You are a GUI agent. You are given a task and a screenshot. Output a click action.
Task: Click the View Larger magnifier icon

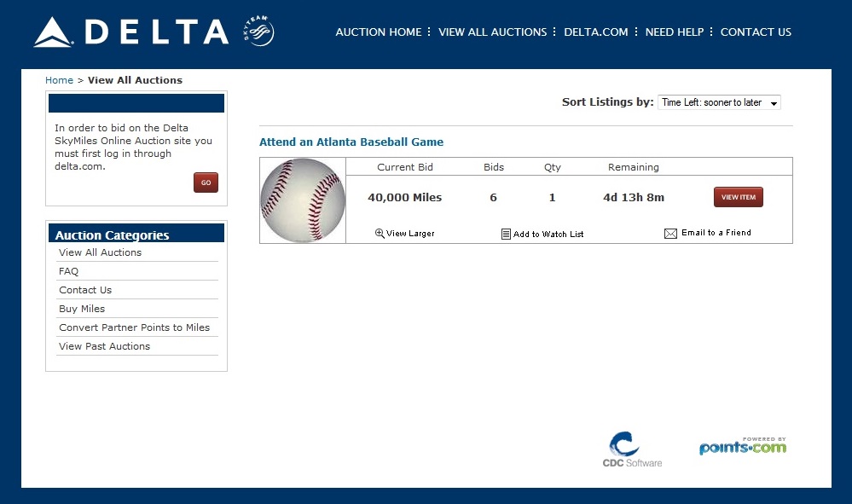[380, 233]
